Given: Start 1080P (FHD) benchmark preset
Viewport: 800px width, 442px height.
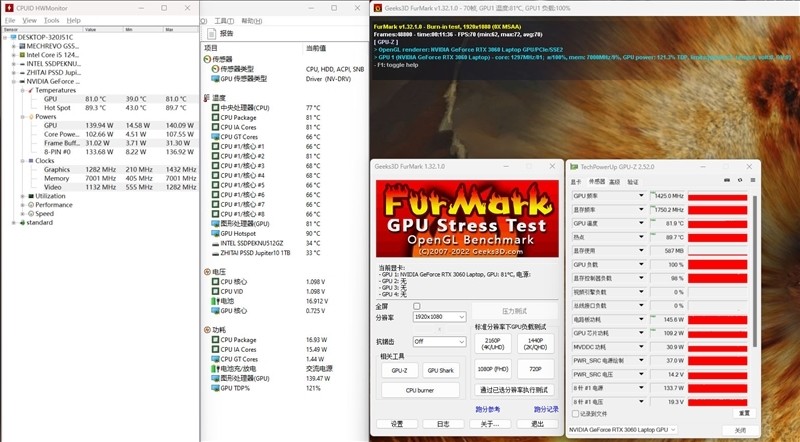Looking at the screenshot, I should pos(493,369).
